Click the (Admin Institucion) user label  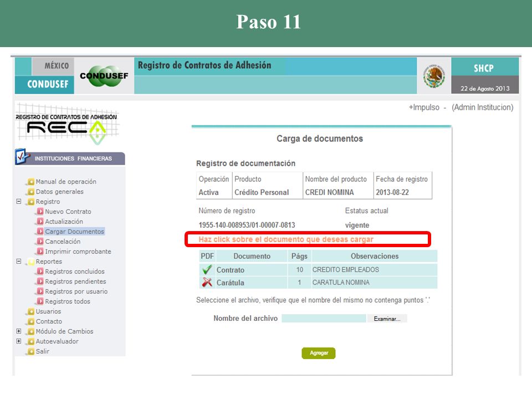(x=483, y=108)
